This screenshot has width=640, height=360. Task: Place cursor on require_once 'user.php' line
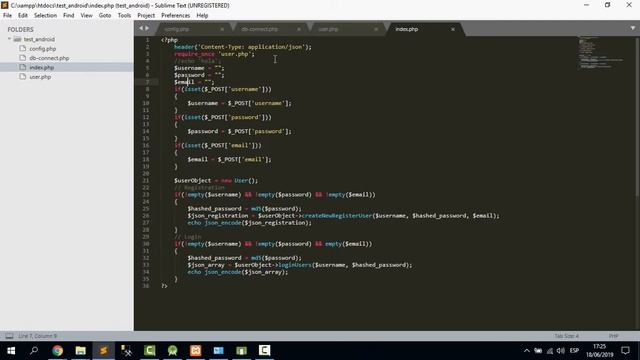[214, 54]
